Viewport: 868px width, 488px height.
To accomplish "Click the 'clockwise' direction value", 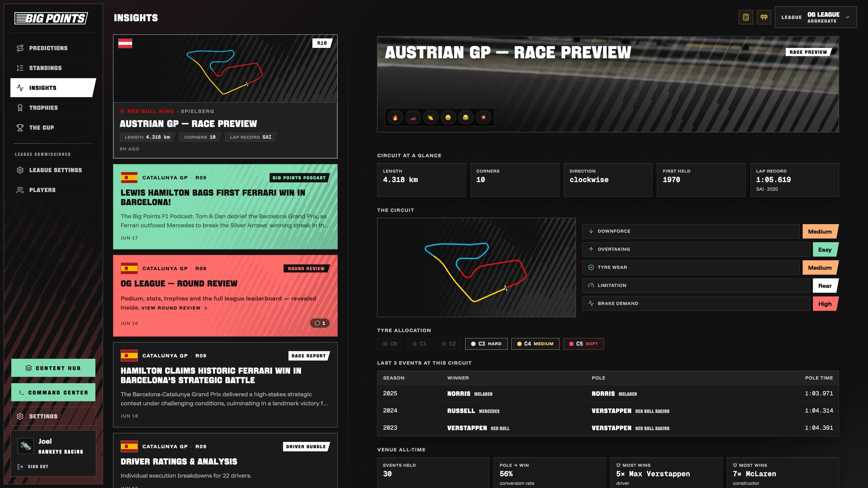I will coord(589,180).
